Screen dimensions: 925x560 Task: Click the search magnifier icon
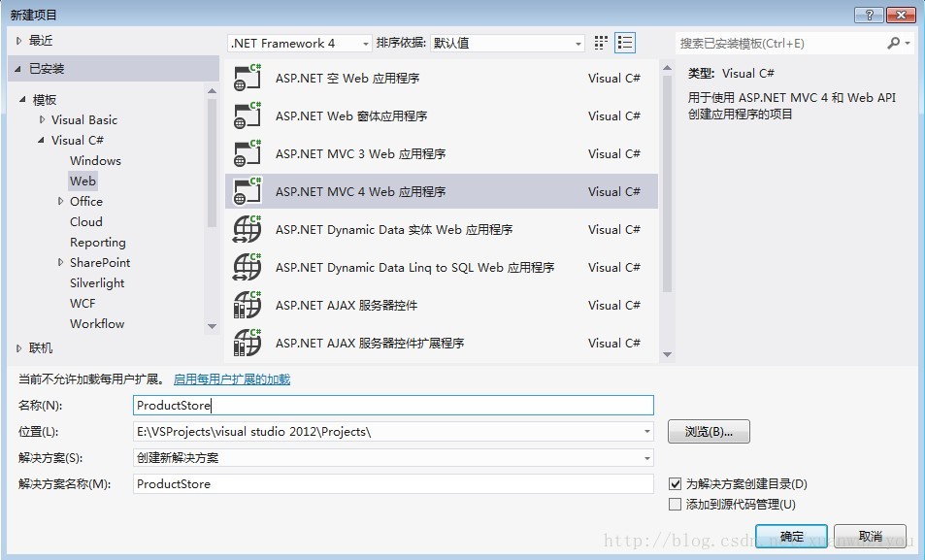click(893, 43)
